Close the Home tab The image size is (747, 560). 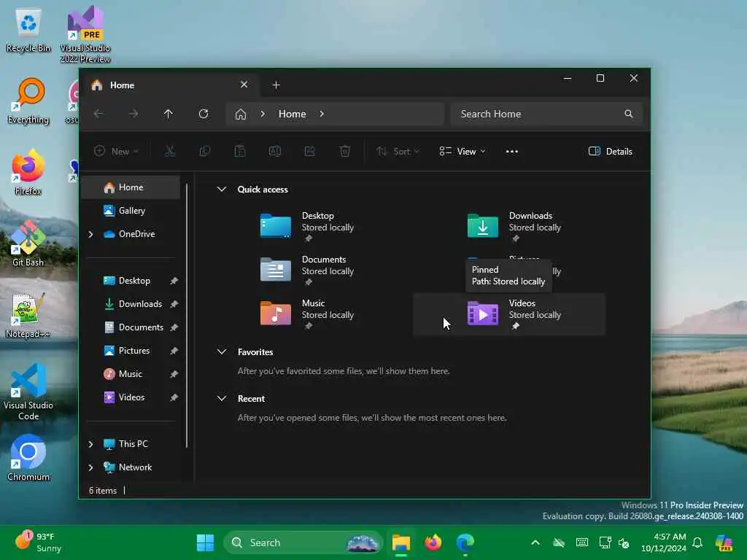point(244,85)
